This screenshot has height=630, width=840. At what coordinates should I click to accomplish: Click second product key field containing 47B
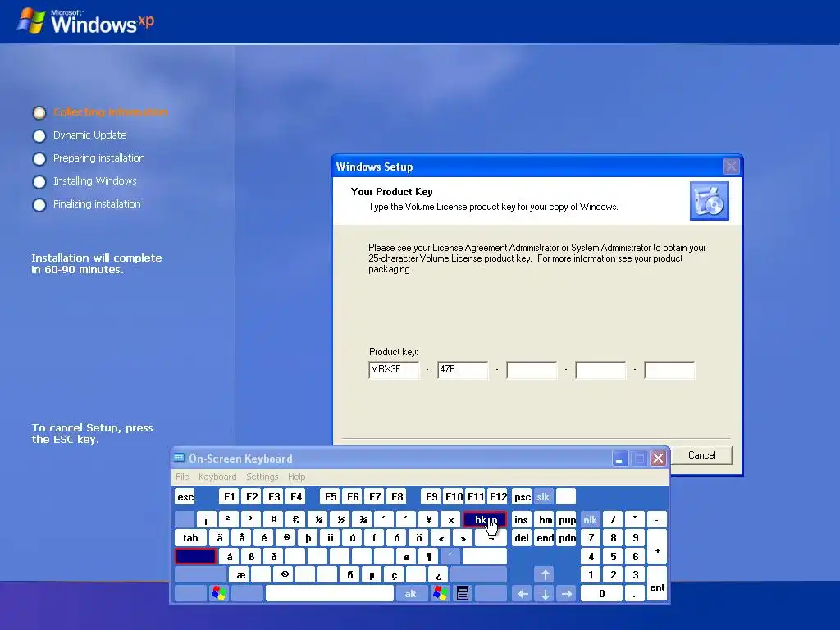tap(463, 370)
